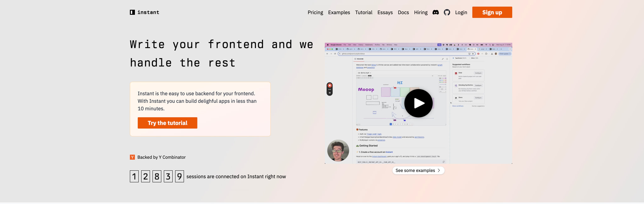Open the Hiring page

tap(421, 12)
